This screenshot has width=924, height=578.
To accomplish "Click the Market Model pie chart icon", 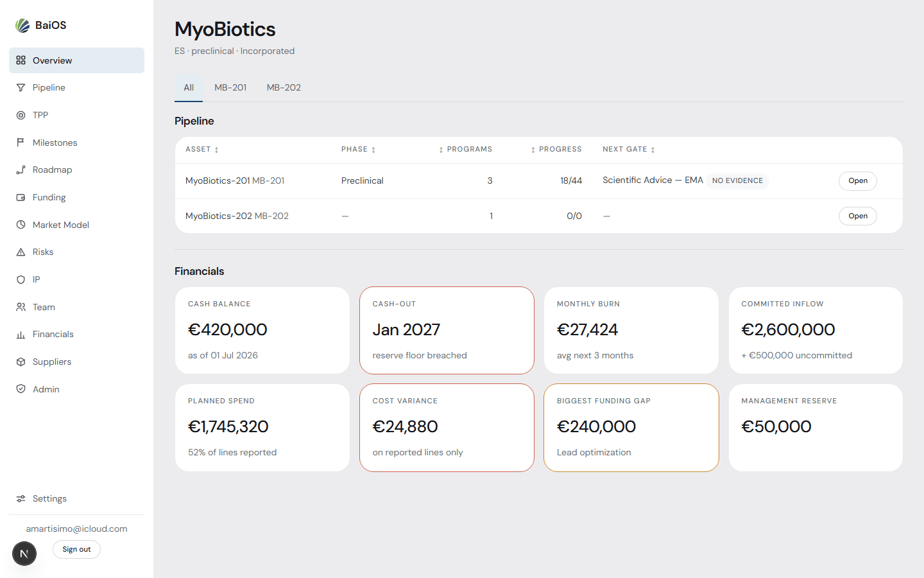I will (21, 225).
